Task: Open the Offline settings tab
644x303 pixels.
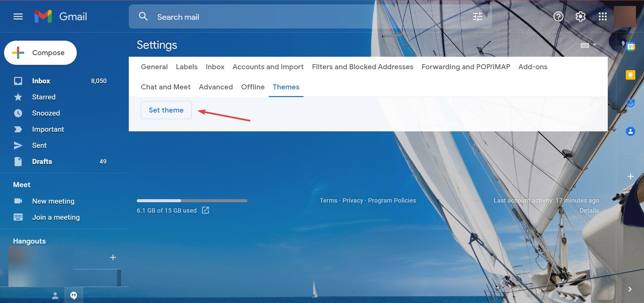Action: pyautogui.click(x=253, y=87)
